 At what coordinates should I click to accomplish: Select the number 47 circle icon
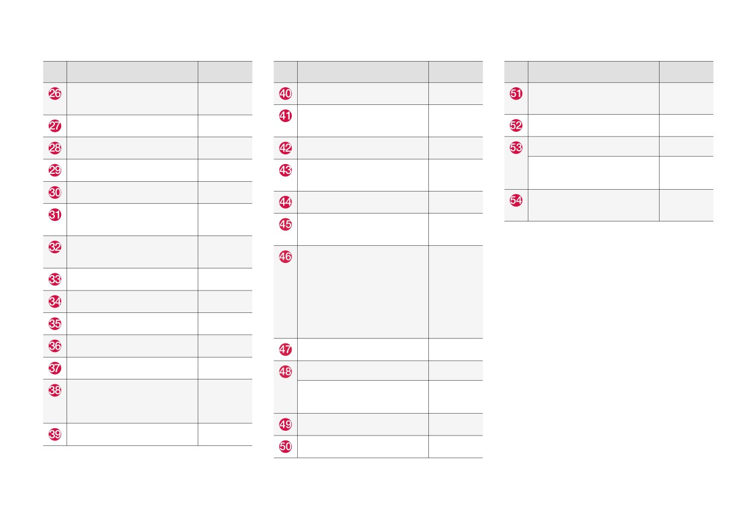point(286,350)
